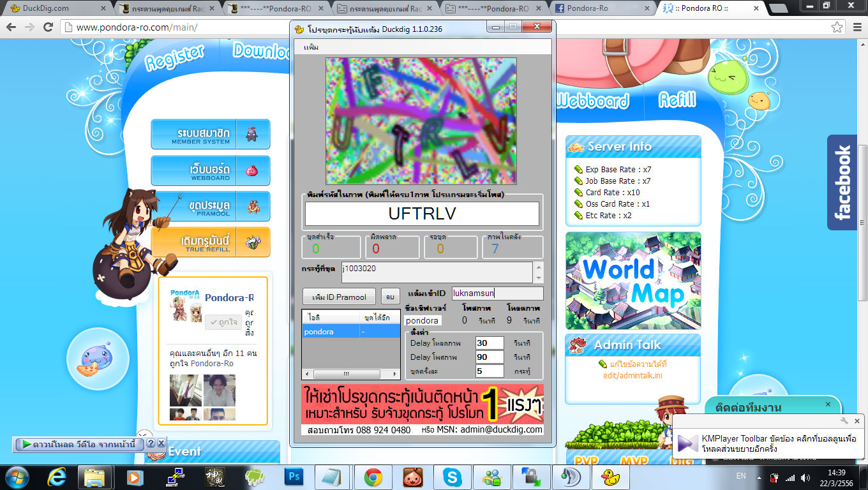Focus the แต้มเข้าID field with luknamsun

tap(498, 293)
